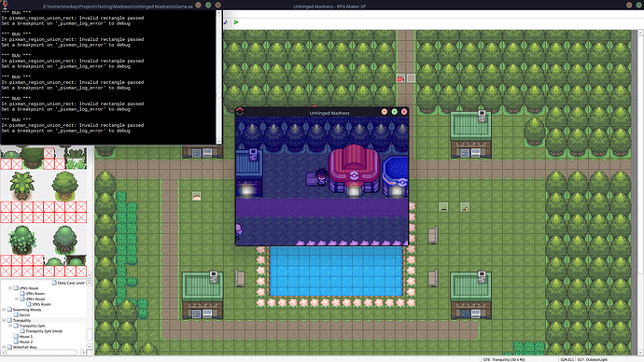Collapse the Swarming Woods tree node

4,310
